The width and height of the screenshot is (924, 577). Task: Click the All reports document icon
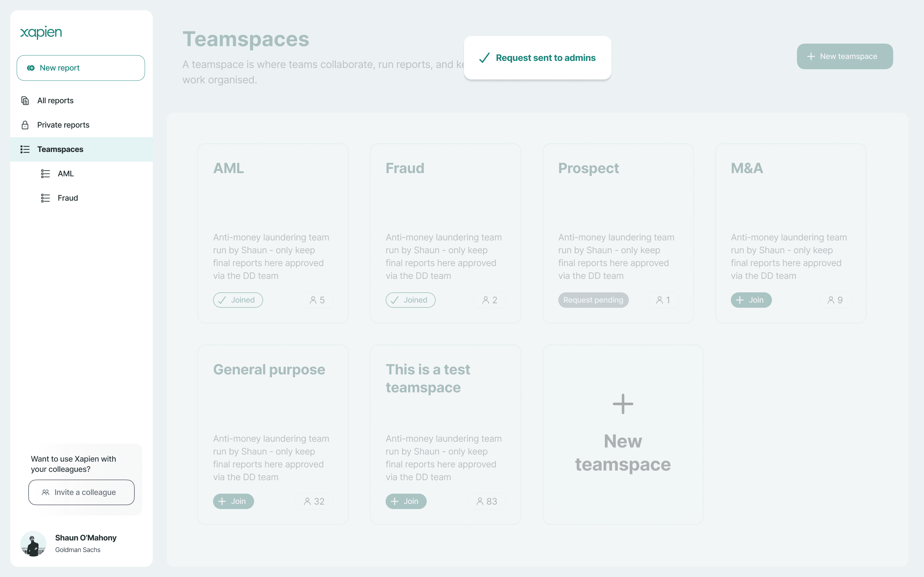click(x=25, y=101)
